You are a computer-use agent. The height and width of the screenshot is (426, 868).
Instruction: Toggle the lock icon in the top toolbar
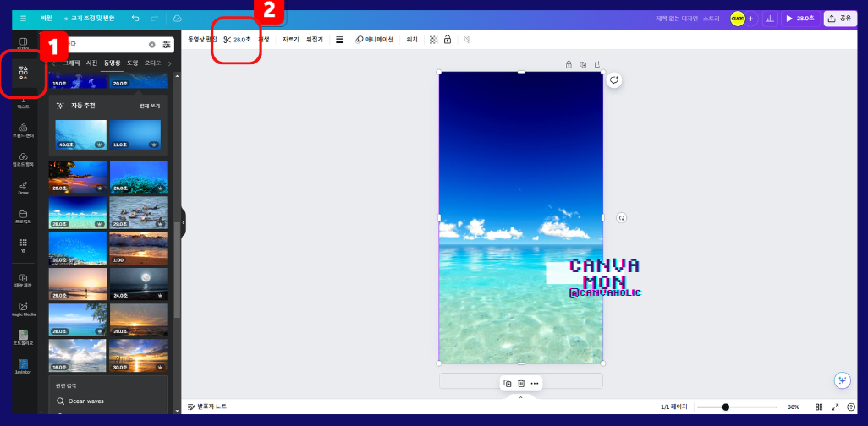tap(448, 40)
